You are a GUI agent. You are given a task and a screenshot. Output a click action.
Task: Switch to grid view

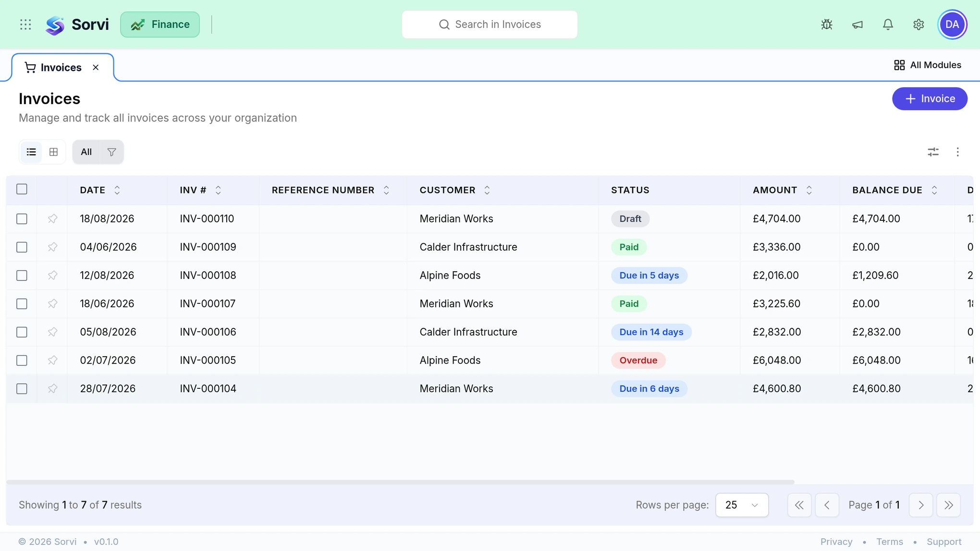point(53,152)
